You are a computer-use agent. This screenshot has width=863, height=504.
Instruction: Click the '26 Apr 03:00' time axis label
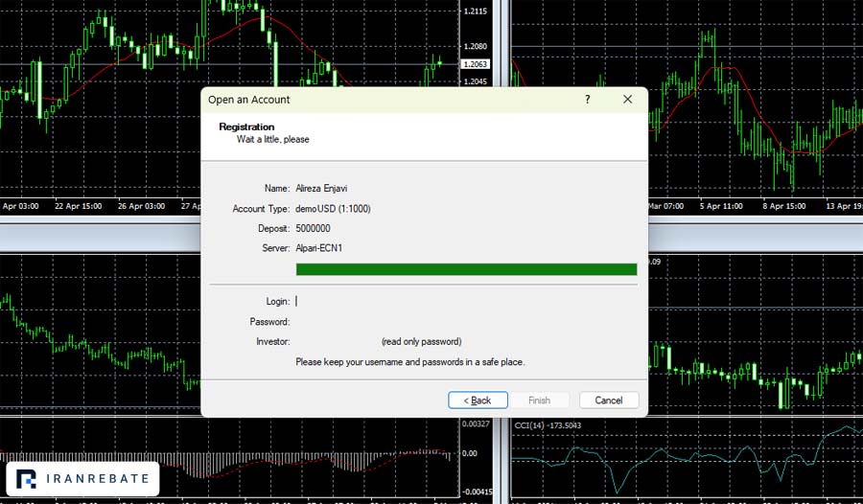tap(141, 206)
